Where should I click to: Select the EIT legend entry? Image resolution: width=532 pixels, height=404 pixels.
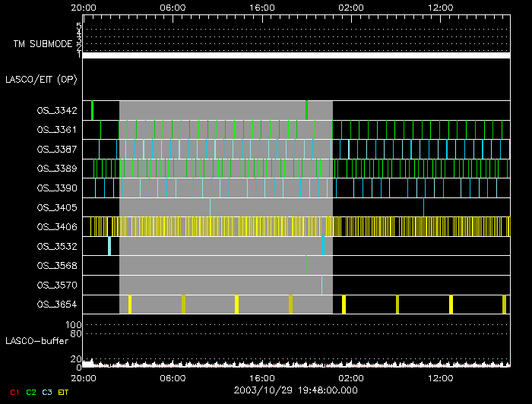pos(63,392)
